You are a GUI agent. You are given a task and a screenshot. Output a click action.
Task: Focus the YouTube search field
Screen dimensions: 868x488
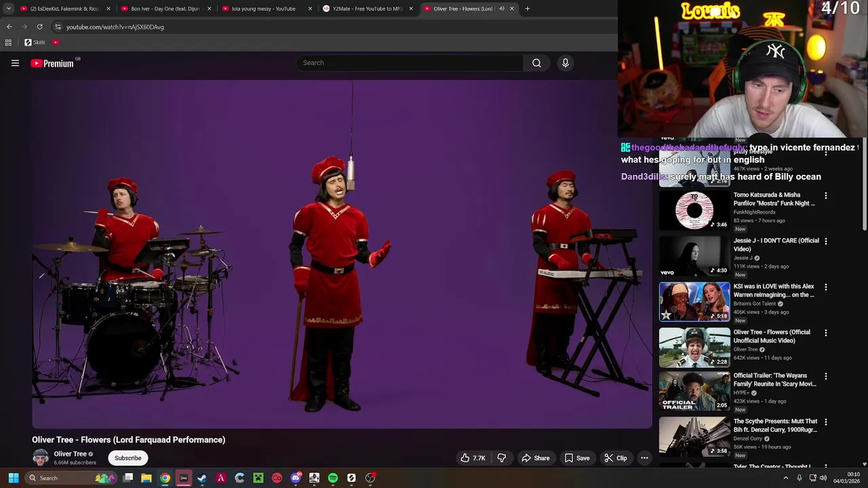click(x=410, y=63)
